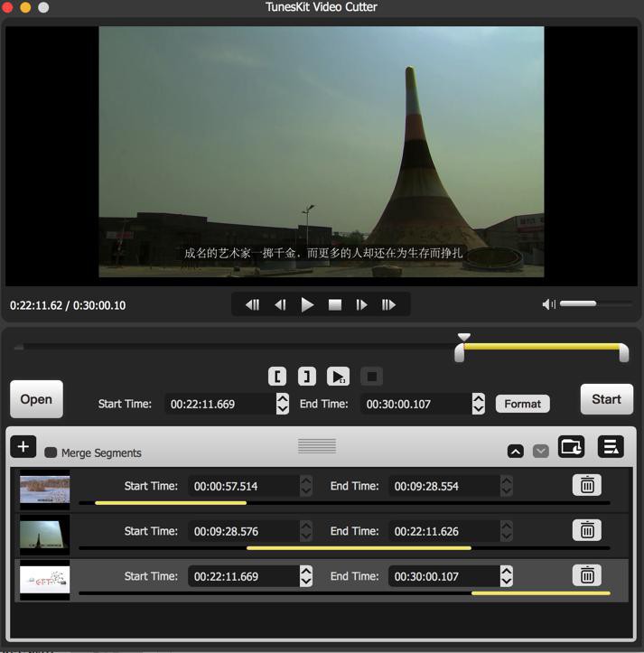
Task: Edit third segment start time 00:22:11.669 in list
Action: click(243, 576)
